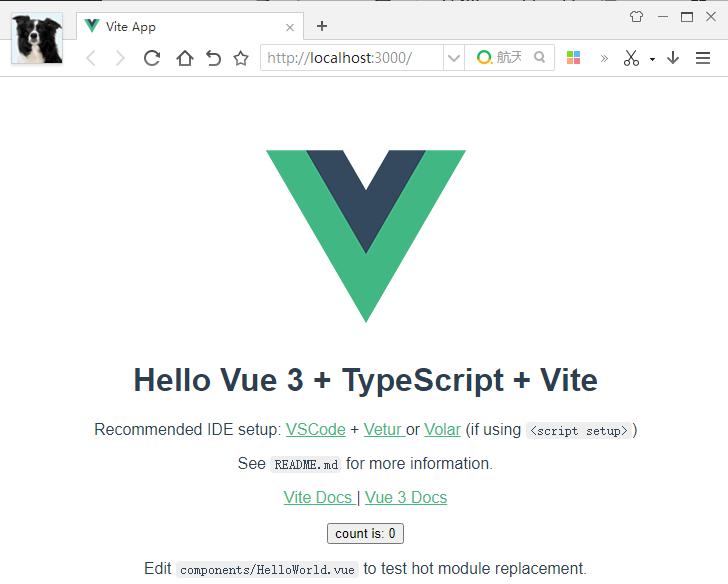Screen dimensions: 728x584
Task: Close the browser window
Action: tap(711, 17)
